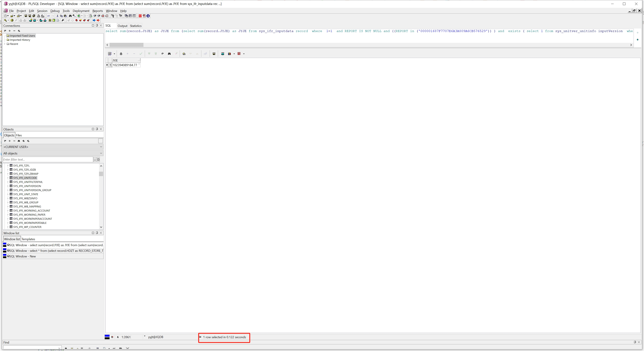Viewport: 644px width, 351px height.
Task: Type in the object filter text field
Action: click(x=48, y=159)
